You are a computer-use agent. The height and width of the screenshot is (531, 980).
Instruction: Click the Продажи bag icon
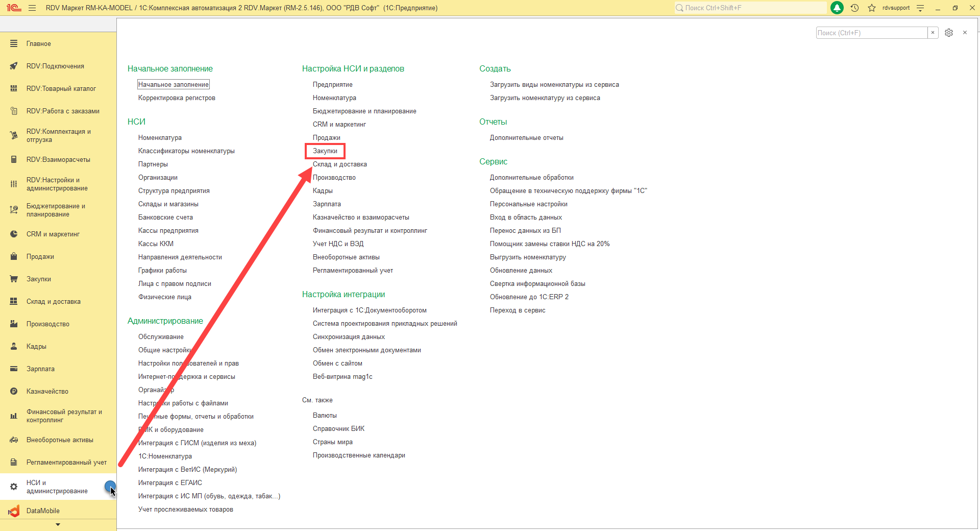coord(14,257)
